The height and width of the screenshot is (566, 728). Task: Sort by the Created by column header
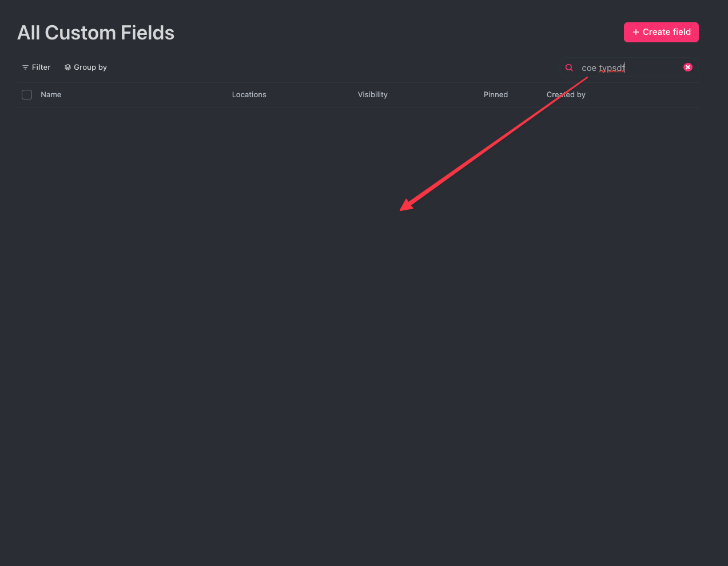566,95
